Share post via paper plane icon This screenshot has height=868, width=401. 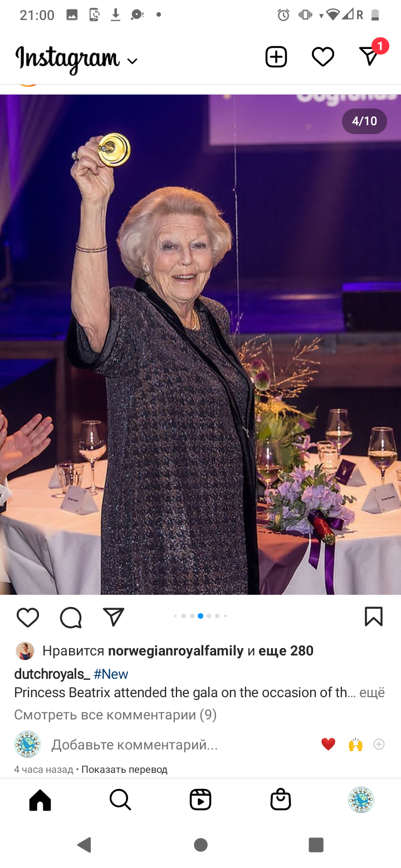pyautogui.click(x=114, y=617)
